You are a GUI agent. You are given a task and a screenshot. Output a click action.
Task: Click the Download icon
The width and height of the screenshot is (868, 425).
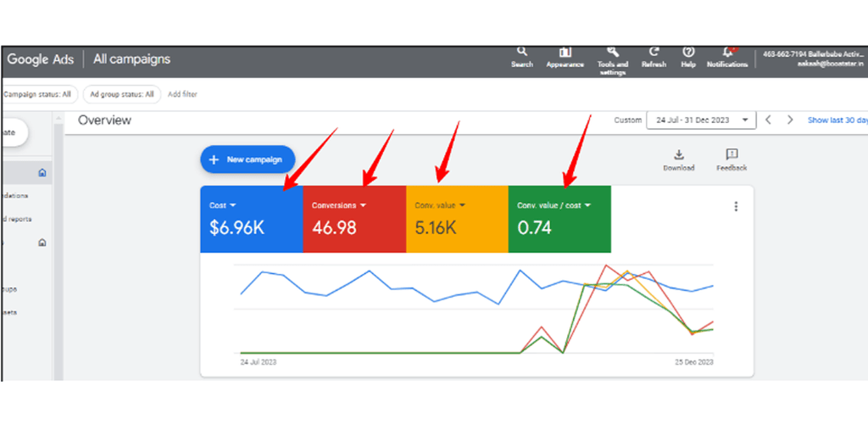pos(678,154)
